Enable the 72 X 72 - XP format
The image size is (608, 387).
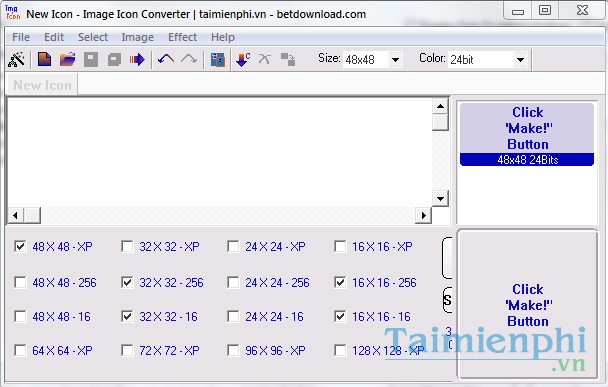click(x=127, y=350)
